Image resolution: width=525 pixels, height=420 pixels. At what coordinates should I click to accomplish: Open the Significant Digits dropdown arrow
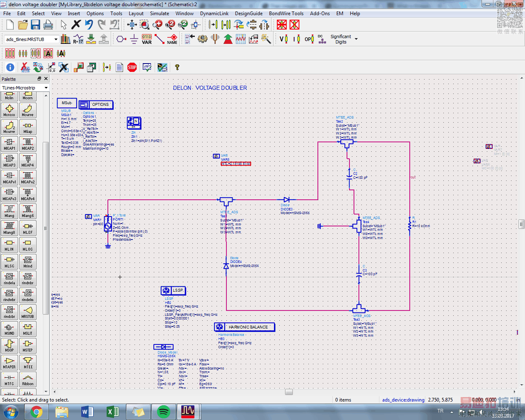tap(356, 39)
